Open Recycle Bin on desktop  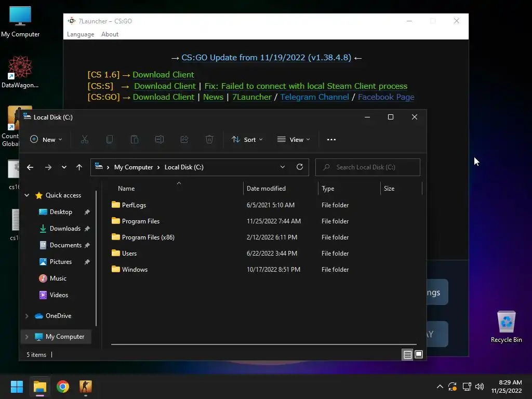(x=506, y=327)
